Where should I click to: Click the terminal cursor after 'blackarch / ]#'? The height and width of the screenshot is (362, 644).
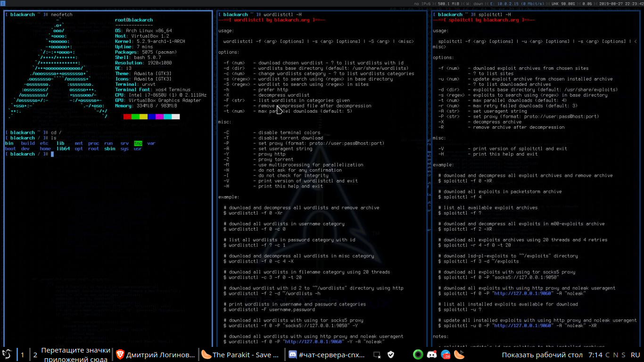coord(52,154)
